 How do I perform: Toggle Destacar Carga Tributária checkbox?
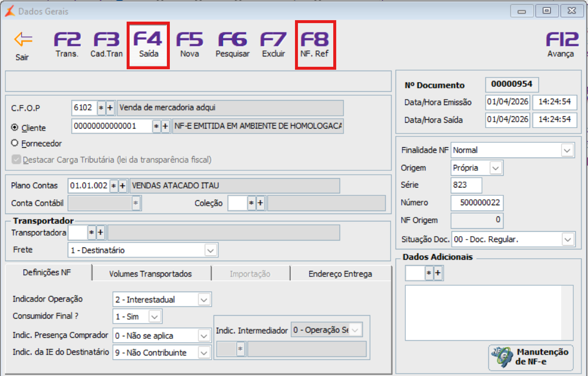pyautogui.click(x=16, y=160)
